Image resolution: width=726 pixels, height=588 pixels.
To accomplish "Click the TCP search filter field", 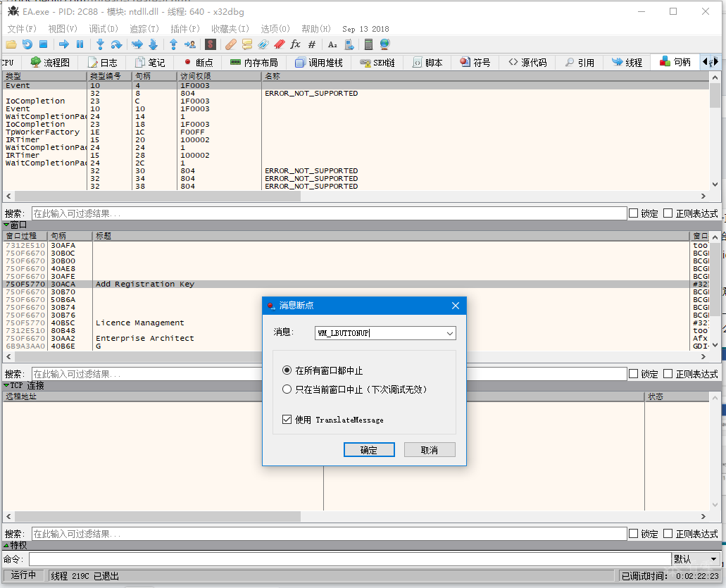I will click(330, 534).
